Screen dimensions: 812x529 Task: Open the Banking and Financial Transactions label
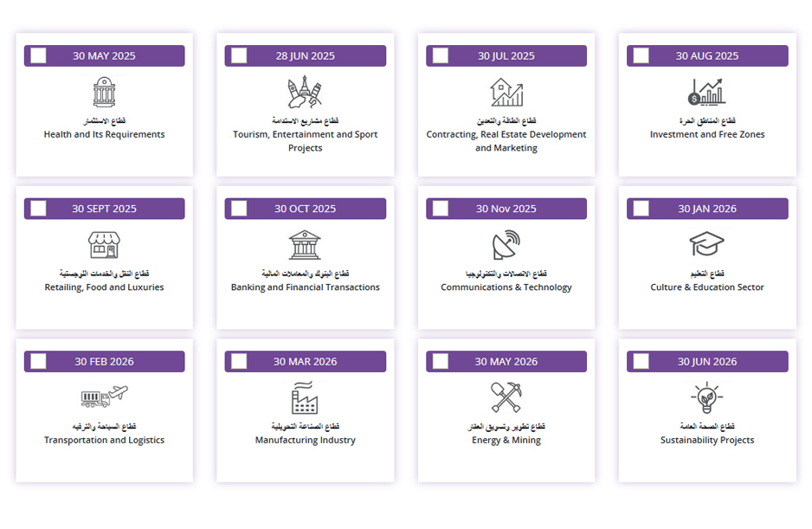(305, 287)
